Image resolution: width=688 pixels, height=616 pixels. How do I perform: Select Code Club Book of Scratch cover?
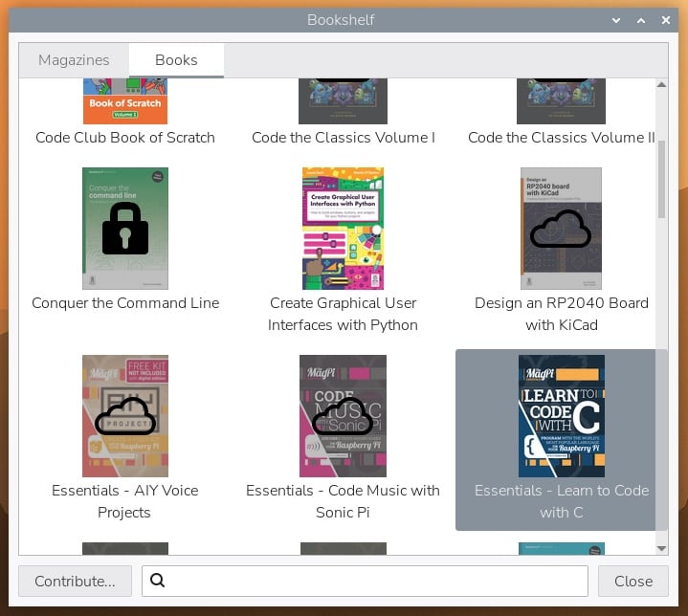124,101
